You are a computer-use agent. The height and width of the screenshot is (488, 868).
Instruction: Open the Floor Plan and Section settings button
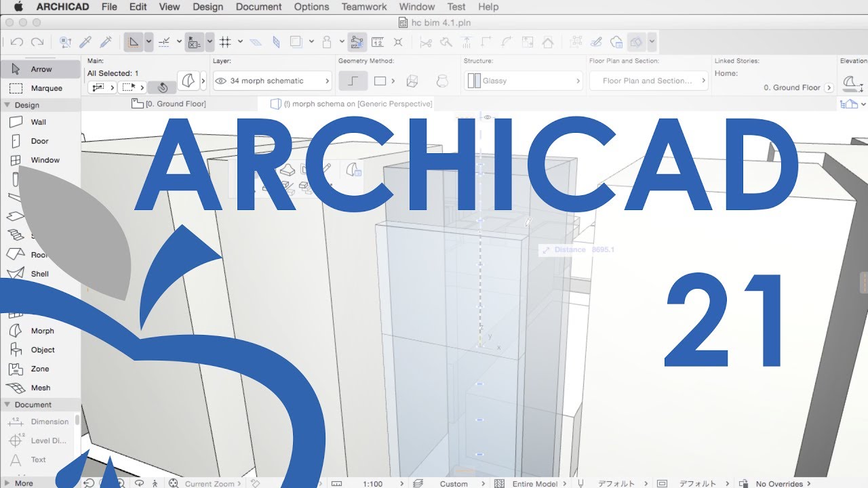tap(648, 81)
